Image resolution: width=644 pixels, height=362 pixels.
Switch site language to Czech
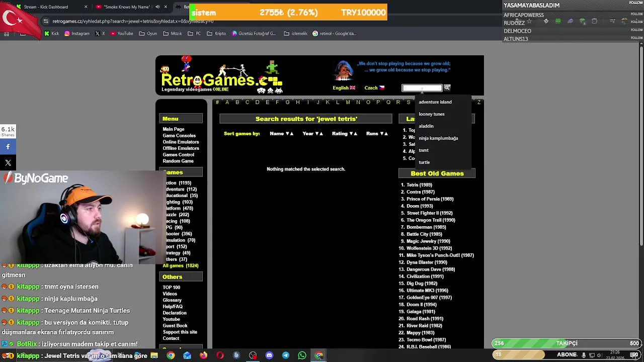[374, 87]
